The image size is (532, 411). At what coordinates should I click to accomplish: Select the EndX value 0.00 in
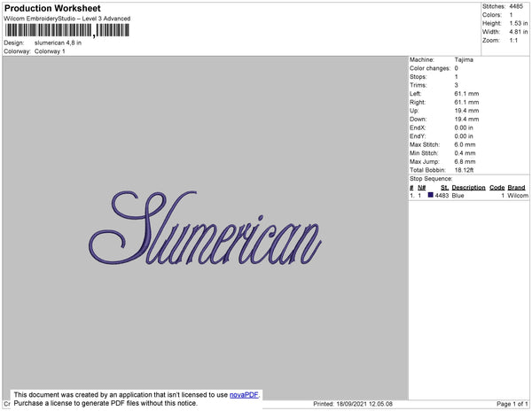[x=464, y=128]
